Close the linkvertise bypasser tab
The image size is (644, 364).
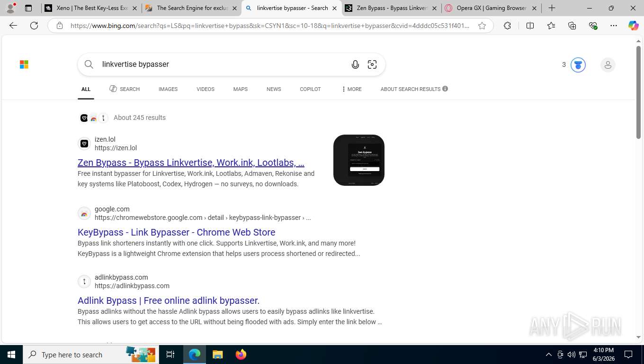pyautogui.click(x=334, y=8)
